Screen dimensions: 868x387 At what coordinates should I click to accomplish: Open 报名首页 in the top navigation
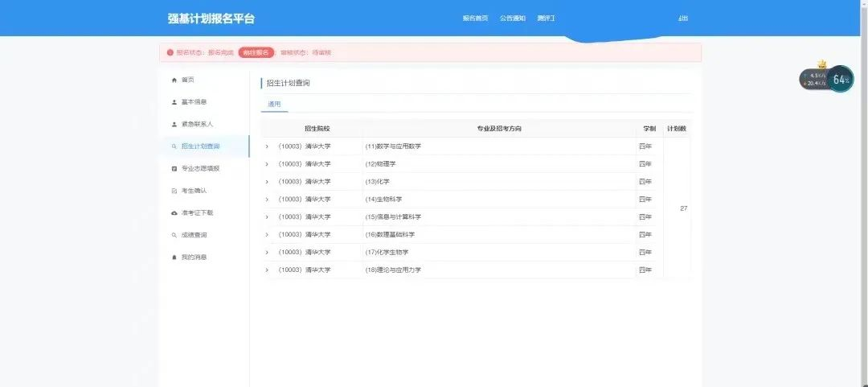(x=475, y=19)
